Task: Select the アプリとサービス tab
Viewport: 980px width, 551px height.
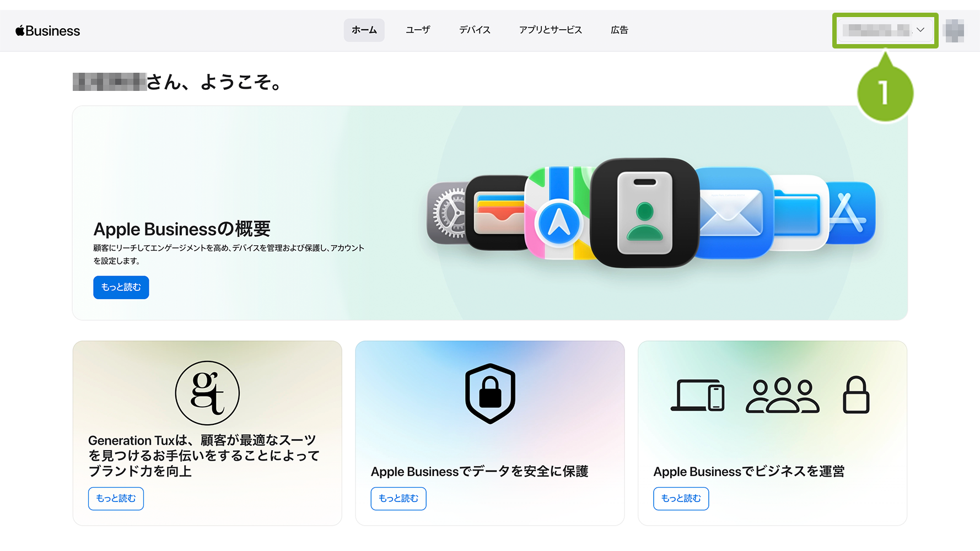Action: point(550,30)
